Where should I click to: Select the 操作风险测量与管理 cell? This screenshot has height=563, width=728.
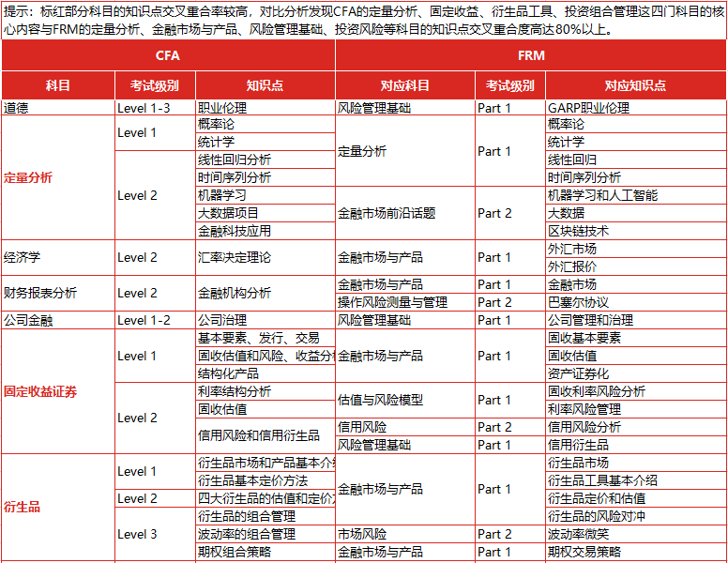(405, 302)
